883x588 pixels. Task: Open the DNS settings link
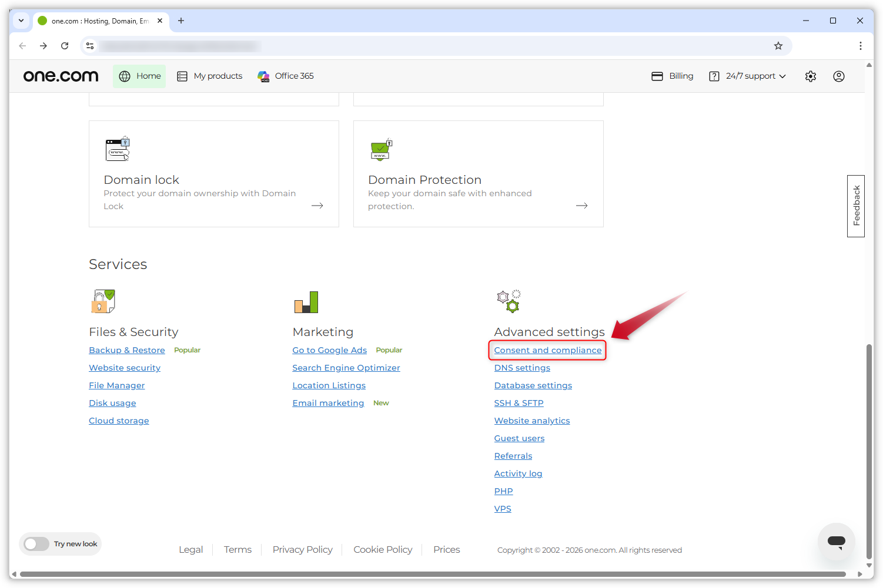point(522,368)
